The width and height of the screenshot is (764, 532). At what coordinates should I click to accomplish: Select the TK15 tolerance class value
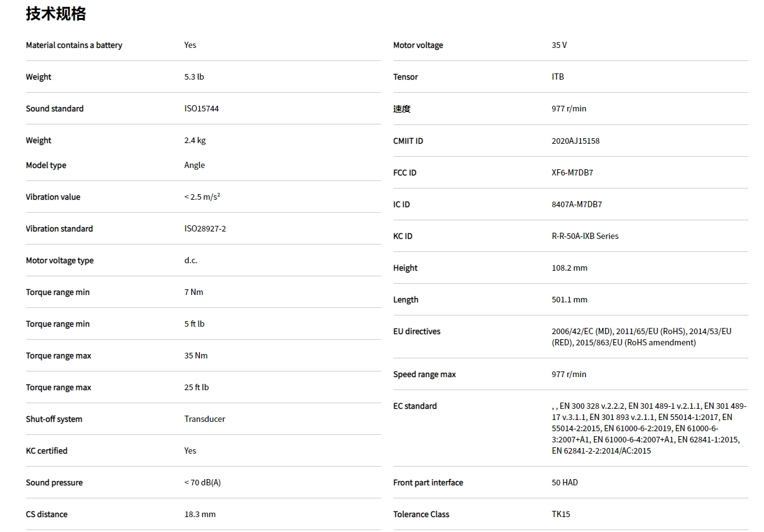pyautogui.click(x=561, y=515)
